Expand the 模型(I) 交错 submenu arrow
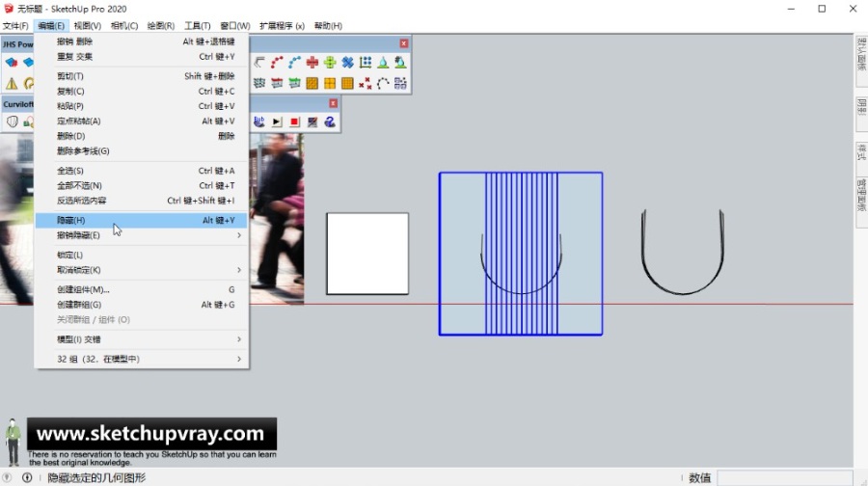 click(x=239, y=339)
